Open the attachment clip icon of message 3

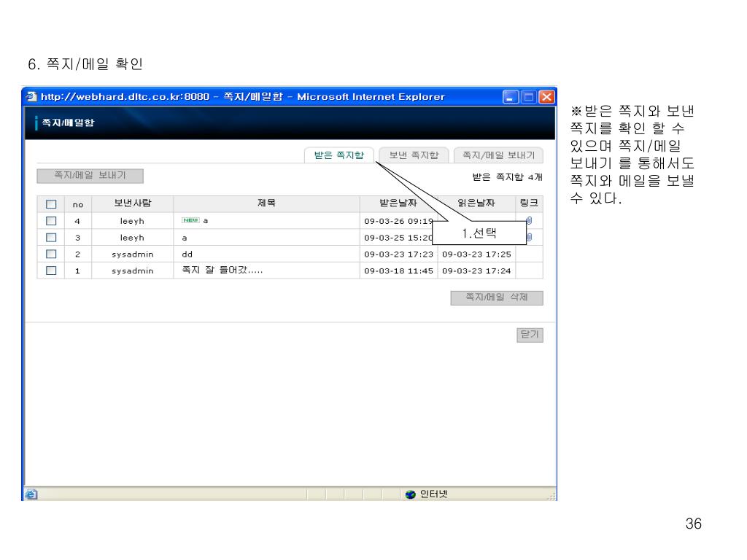[530, 237]
